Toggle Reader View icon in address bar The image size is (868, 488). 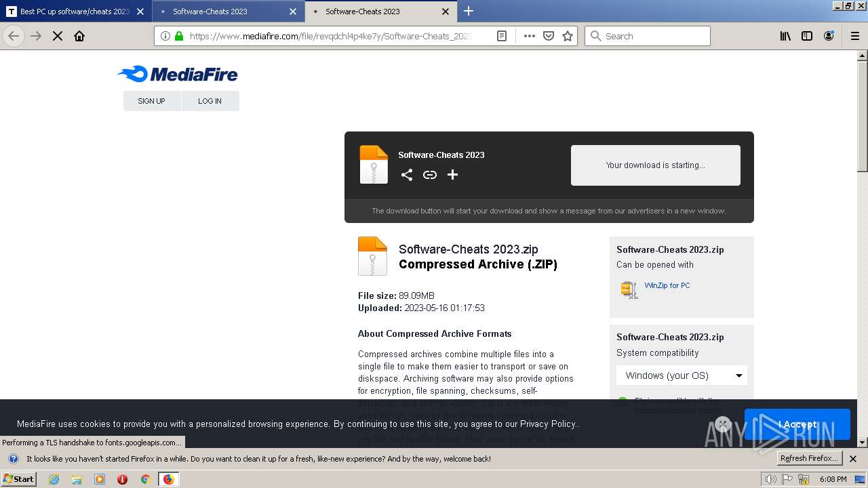[x=502, y=36]
